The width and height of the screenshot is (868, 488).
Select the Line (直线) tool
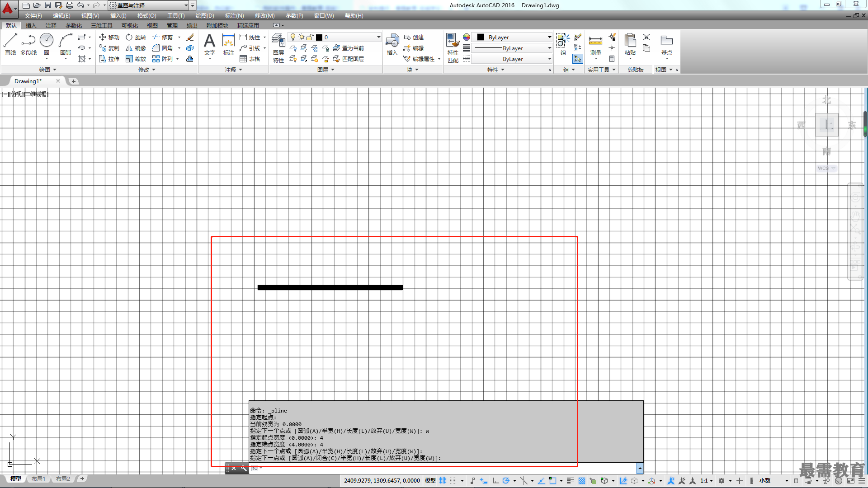(x=10, y=44)
